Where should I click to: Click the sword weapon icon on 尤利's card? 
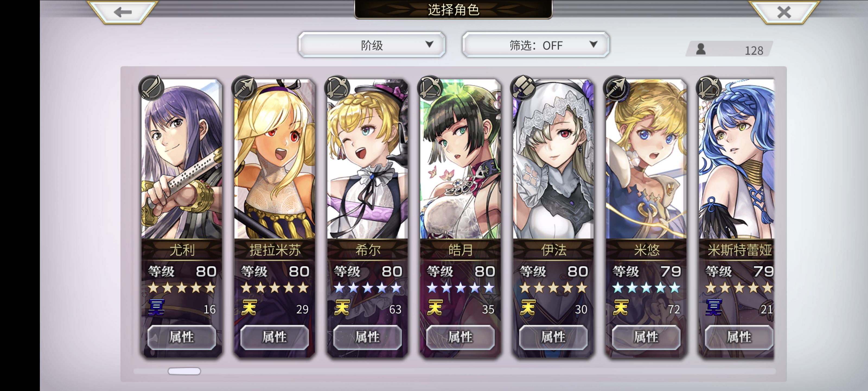pos(151,88)
